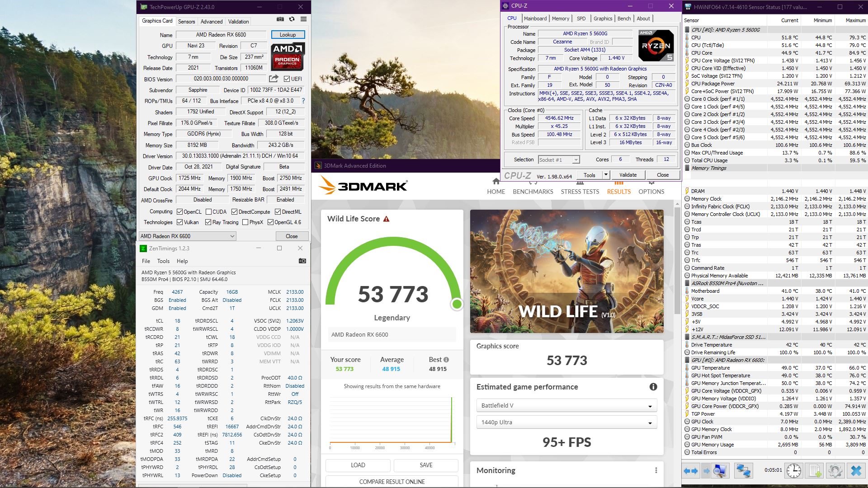Open the CPU-Z Mainboard tab
The width and height of the screenshot is (868, 488).
(x=535, y=19)
